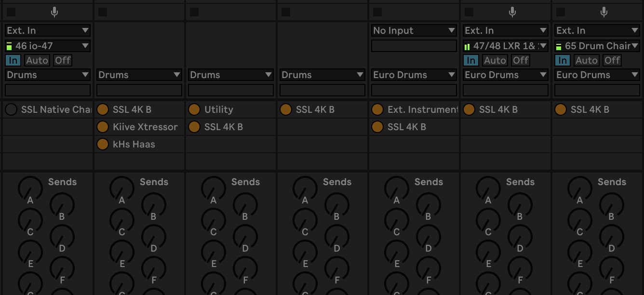Set monitor to In on 46 io-47 track
The height and width of the screenshot is (295, 644).
(x=13, y=60)
